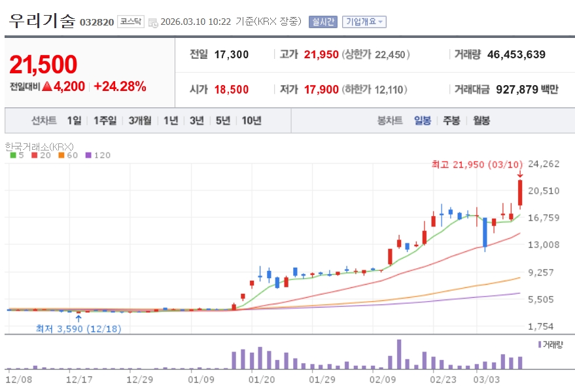Click the 우리기술 stock name title
The image size is (575, 392).
42,20
